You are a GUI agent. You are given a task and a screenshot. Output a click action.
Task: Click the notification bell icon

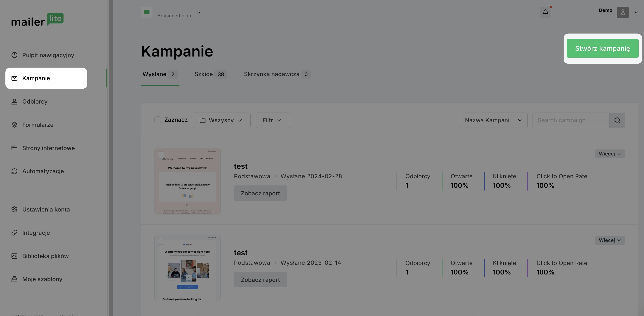545,12
